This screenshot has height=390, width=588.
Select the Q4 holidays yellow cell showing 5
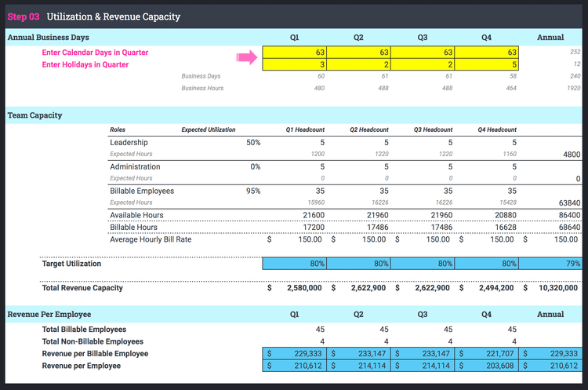tap(486, 64)
